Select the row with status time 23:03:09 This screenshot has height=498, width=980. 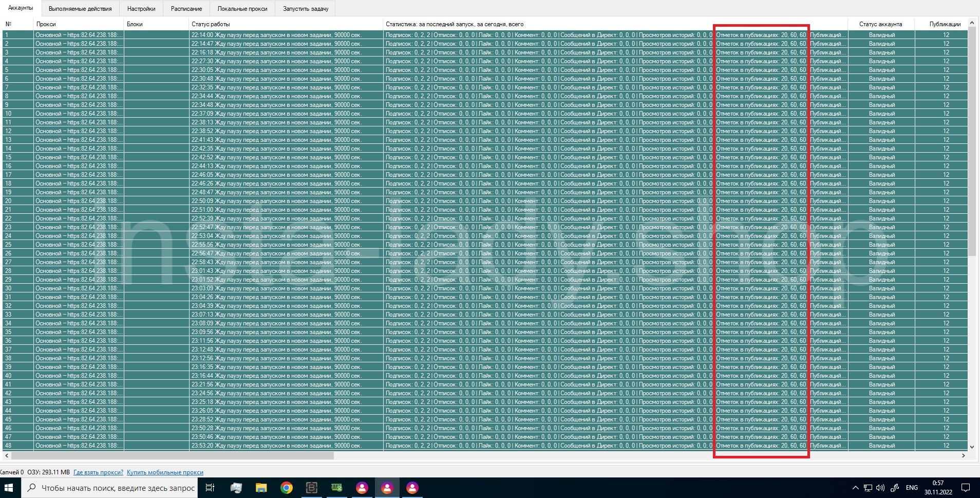coord(485,288)
